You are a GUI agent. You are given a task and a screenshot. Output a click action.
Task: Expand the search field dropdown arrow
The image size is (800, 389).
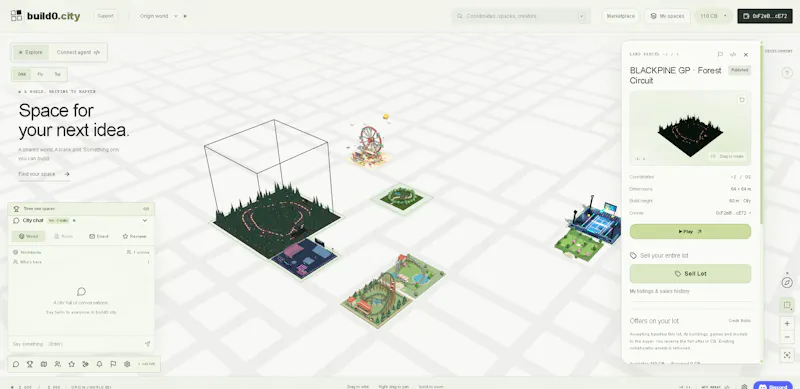click(582, 16)
